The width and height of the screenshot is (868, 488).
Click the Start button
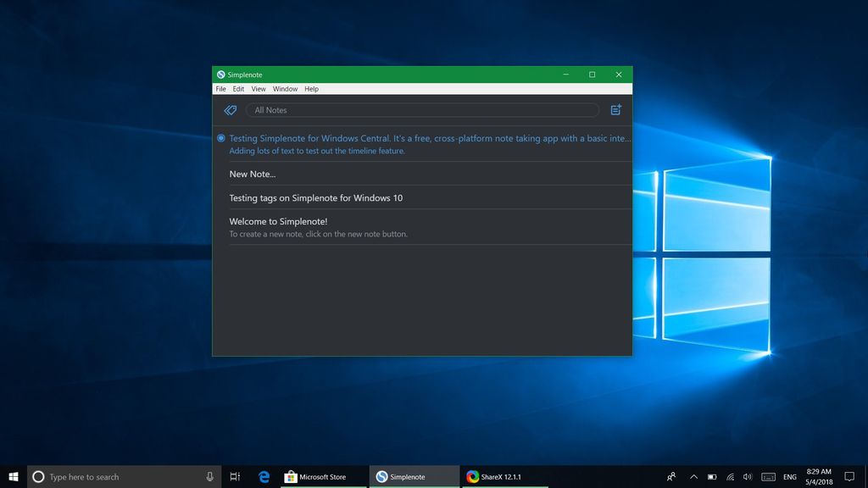click(x=13, y=476)
